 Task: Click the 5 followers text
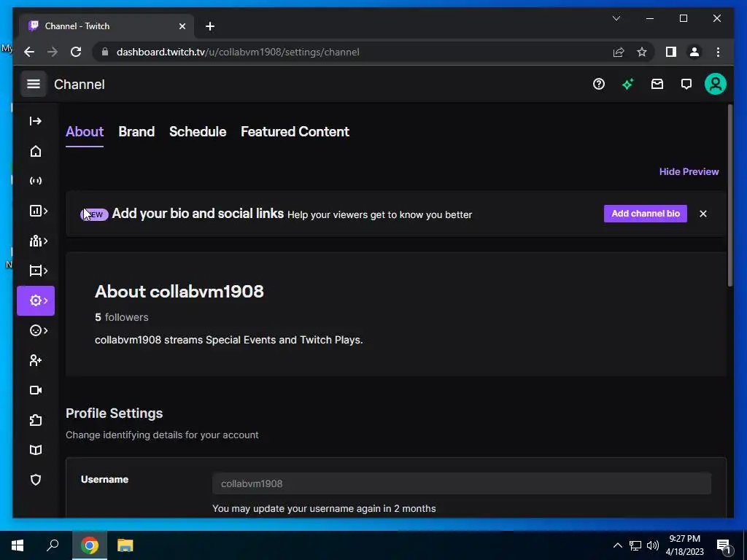pos(122,317)
